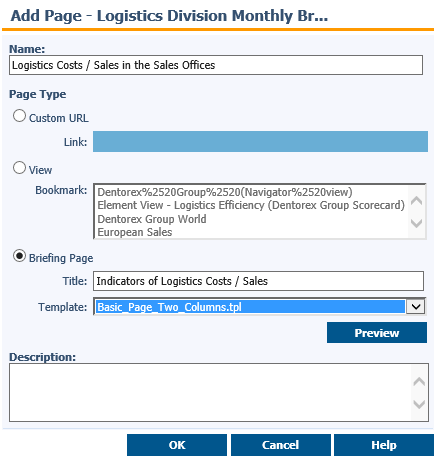This screenshot has width=436, height=466.
Task: Click Description box scroll down arrow
Action: tap(419, 404)
